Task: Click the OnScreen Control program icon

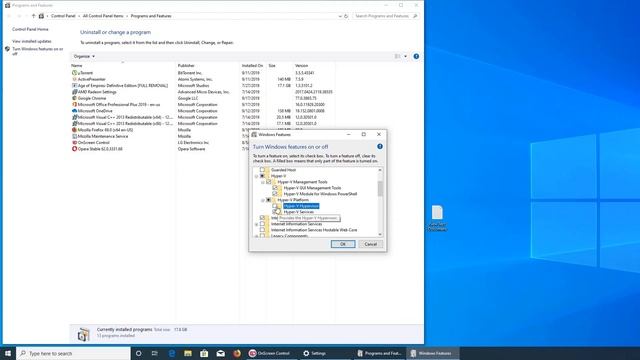Action: 74,142
